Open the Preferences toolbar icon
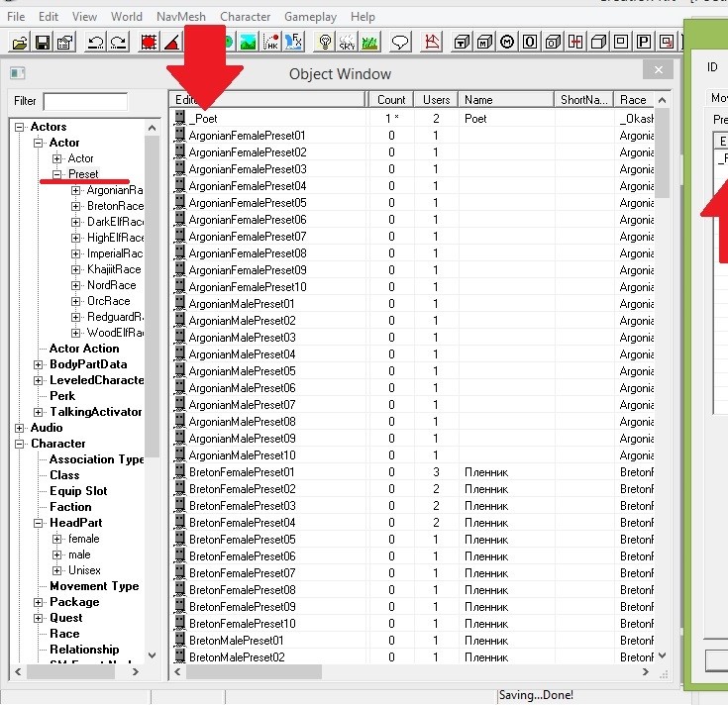Viewport: 728px width, 705px height. 65,43
